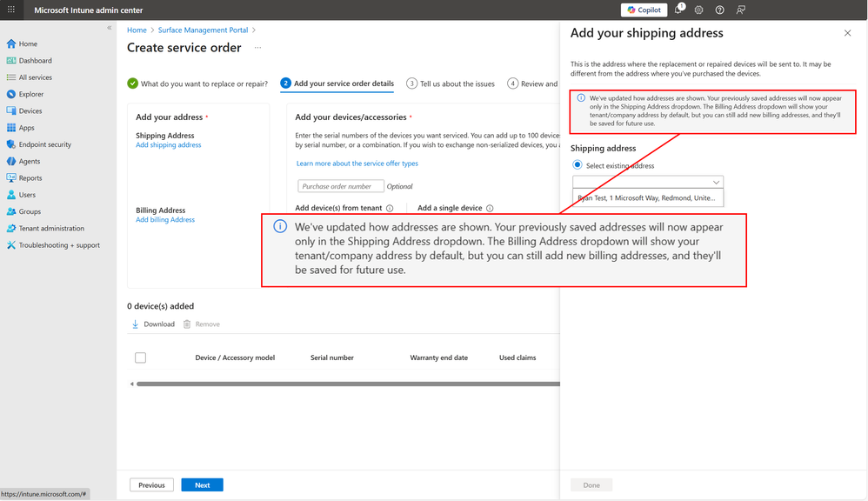The image size is (868, 501).
Task: Click the Reports sidebar icon
Action: click(x=11, y=177)
